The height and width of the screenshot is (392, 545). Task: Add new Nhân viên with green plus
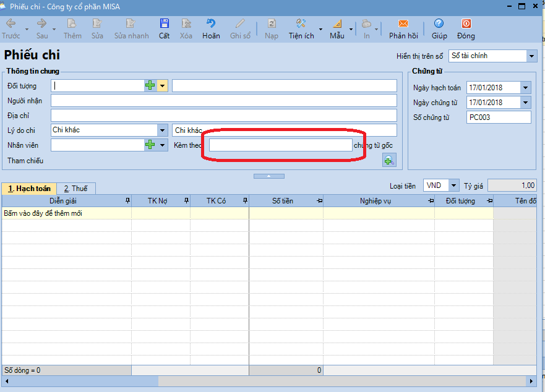(150, 145)
